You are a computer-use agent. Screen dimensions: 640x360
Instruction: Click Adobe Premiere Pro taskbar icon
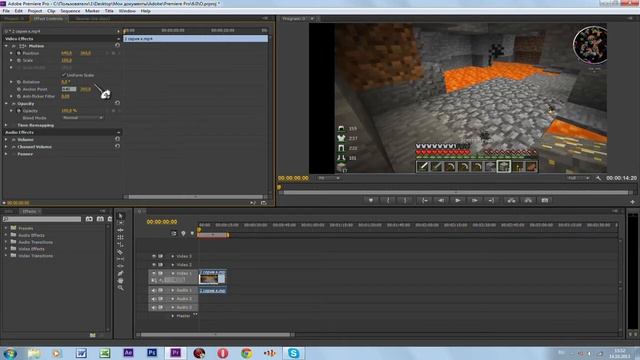point(176,353)
